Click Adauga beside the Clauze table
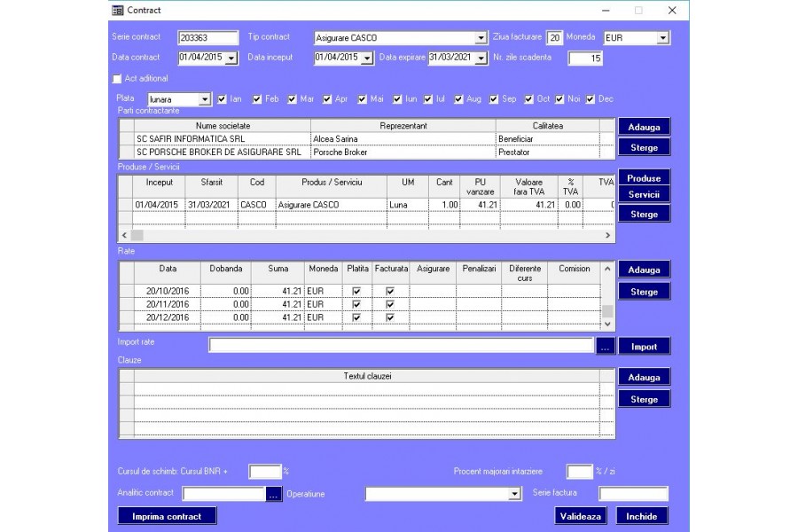Screen dimensions: 798x532 (x=644, y=377)
